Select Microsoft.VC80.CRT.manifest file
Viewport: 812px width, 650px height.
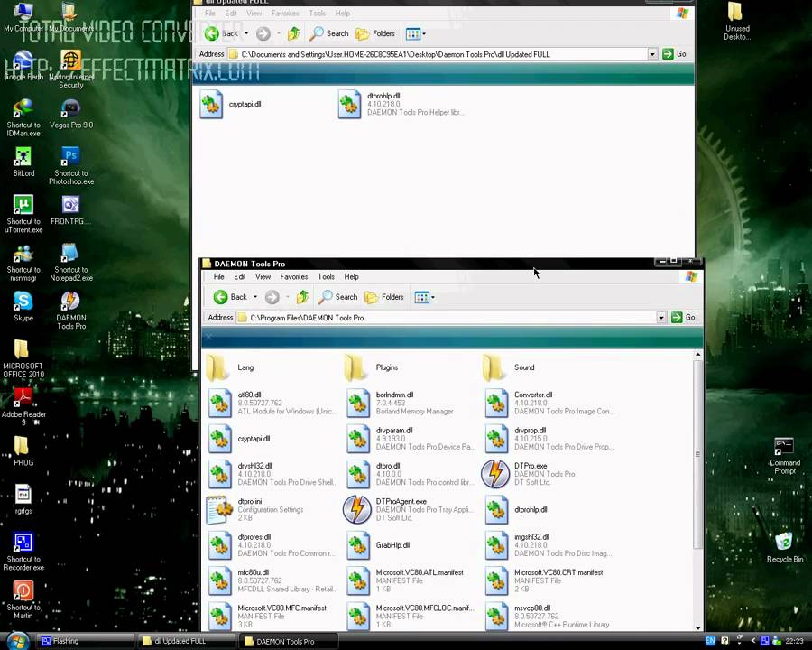(x=544, y=580)
